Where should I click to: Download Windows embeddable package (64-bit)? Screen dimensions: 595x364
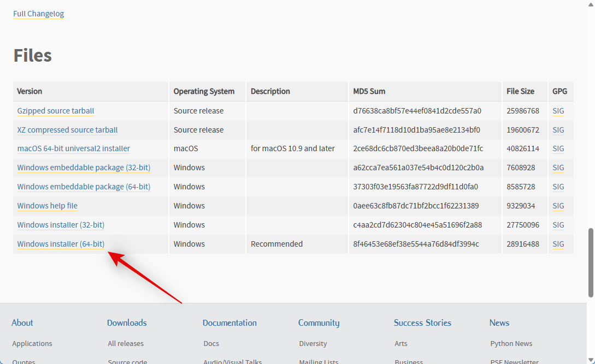[x=84, y=187]
